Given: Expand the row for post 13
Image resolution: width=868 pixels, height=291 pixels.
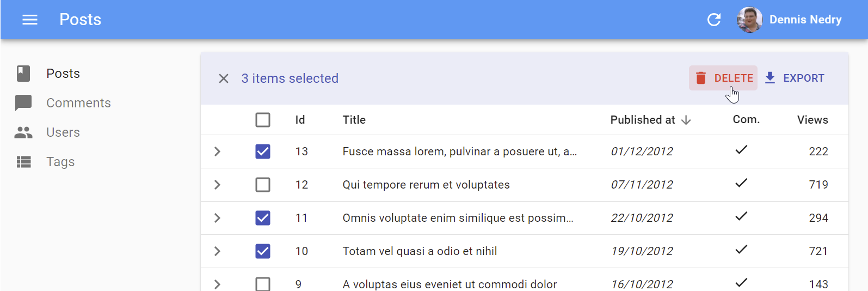Looking at the screenshot, I should click(217, 151).
